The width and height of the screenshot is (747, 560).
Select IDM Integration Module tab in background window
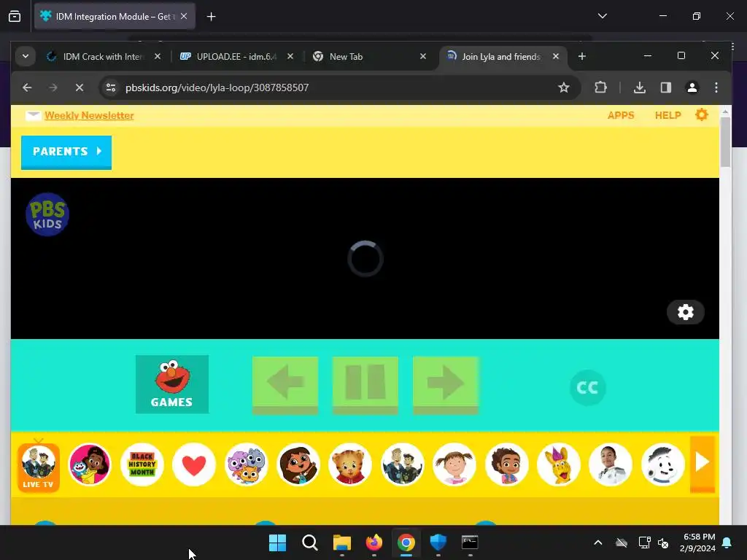[x=115, y=17]
